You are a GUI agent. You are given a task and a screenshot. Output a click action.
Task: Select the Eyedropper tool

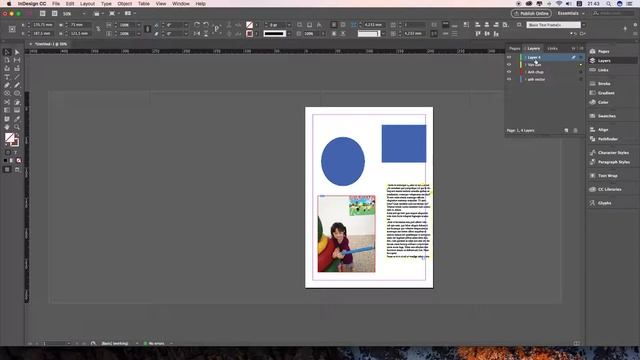(17, 119)
